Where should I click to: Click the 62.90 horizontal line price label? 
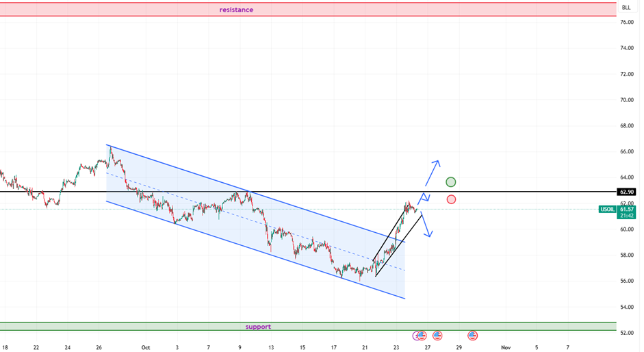[626, 192]
